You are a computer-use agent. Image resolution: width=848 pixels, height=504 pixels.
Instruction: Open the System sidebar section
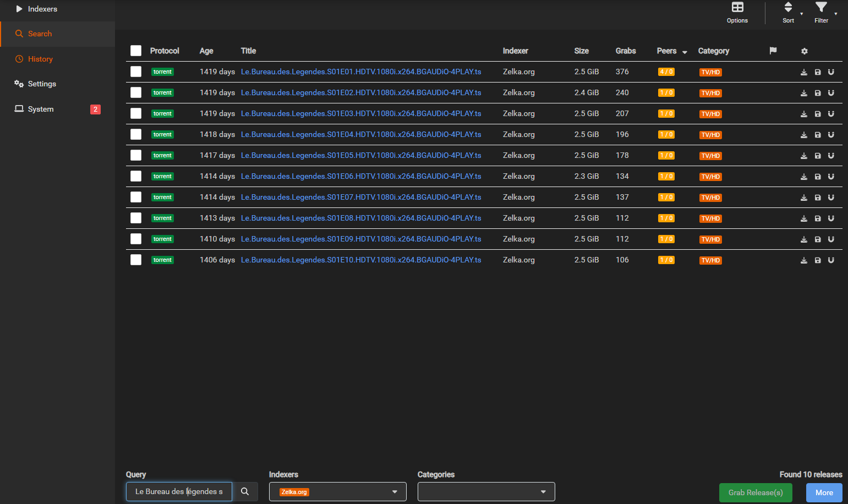41,109
